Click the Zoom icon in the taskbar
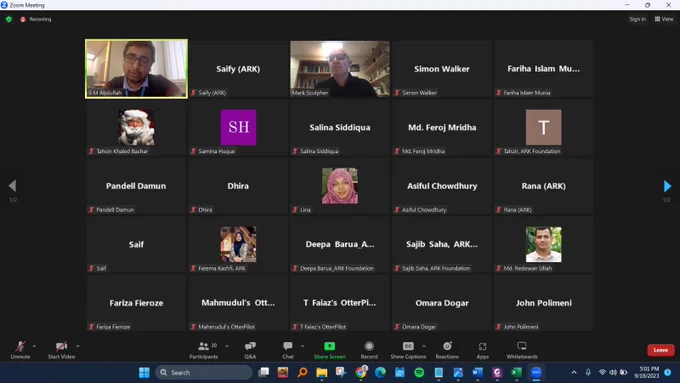The width and height of the screenshot is (680, 383). (x=536, y=373)
